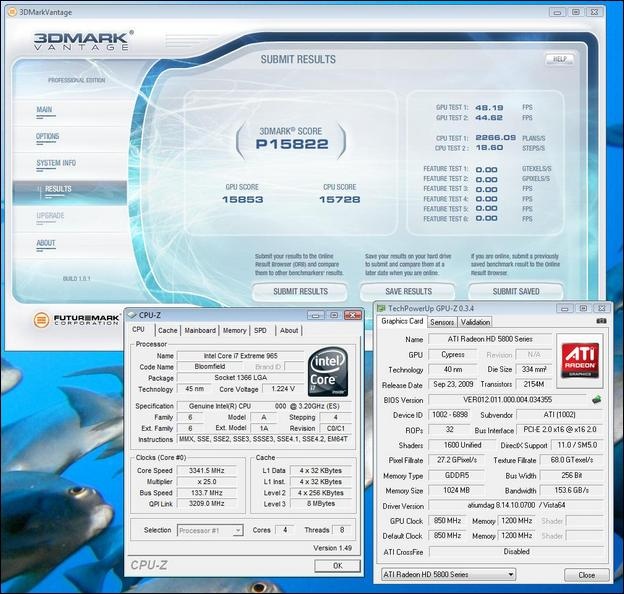Switch to the SPD tab in CPU-Z
This screenshot has height=594, width=624.
(260, 331)
